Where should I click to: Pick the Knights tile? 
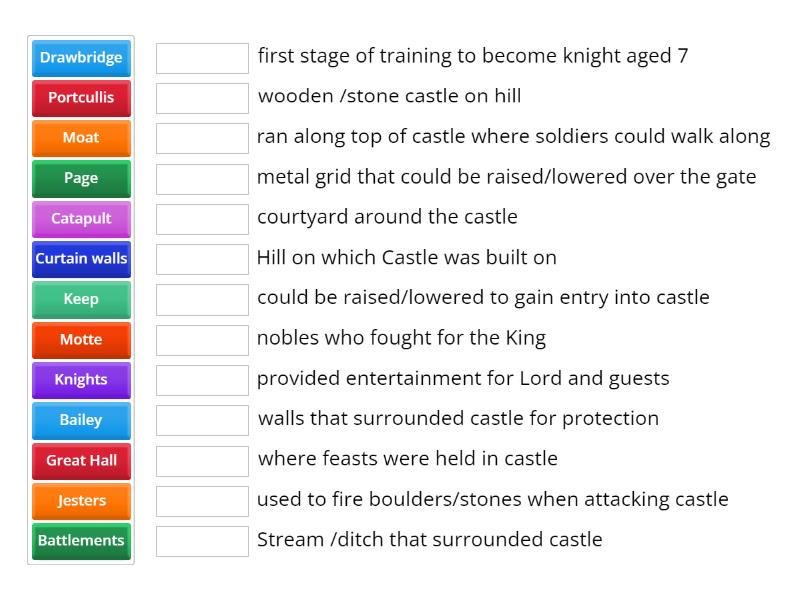81,380
